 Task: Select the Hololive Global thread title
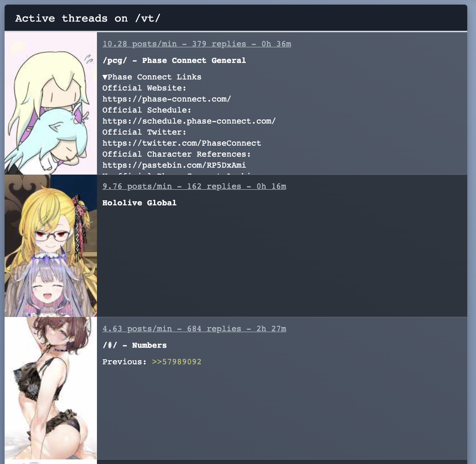(139, 203)
